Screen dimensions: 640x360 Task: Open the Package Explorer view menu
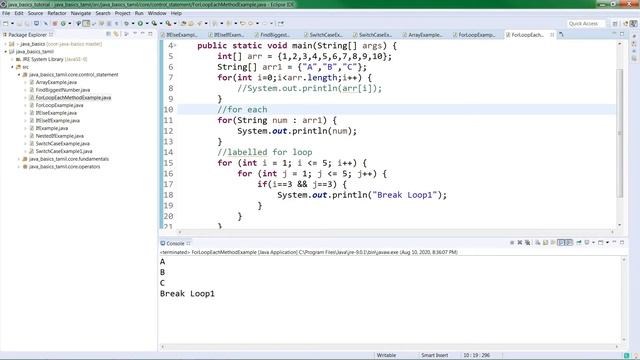(127, 34)
